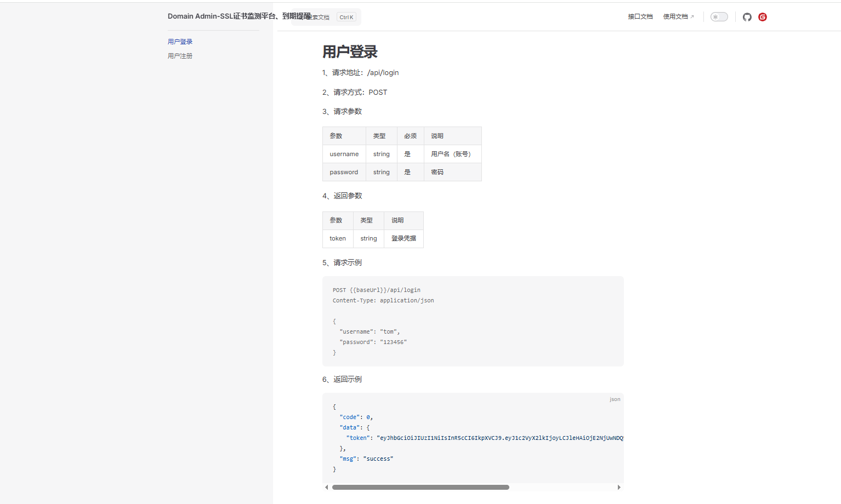The width and height of the screenshot is (841, 504).
Task: Click the POST request example code block
Action: [x=473, y=321]
